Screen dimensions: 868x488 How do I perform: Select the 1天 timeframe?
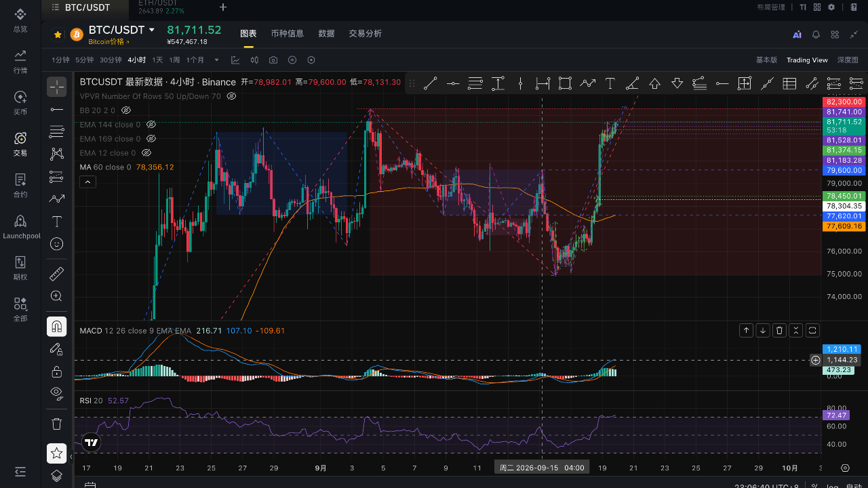tap(157, 60)
